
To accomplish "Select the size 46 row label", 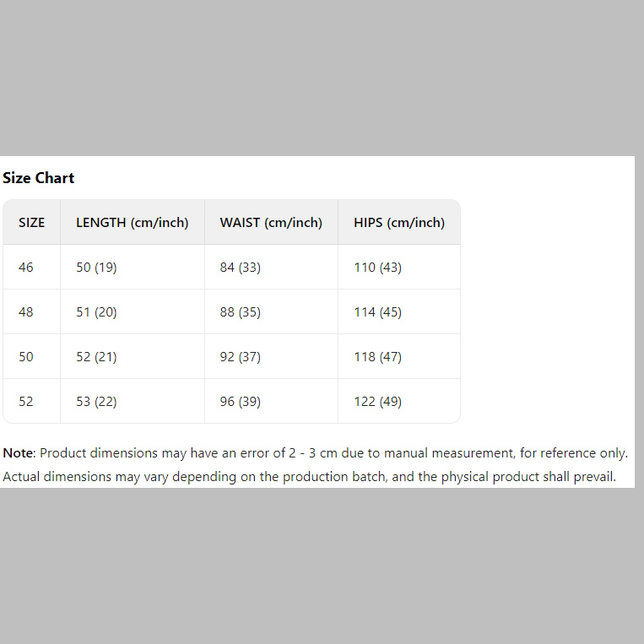I will pos(26,268).
